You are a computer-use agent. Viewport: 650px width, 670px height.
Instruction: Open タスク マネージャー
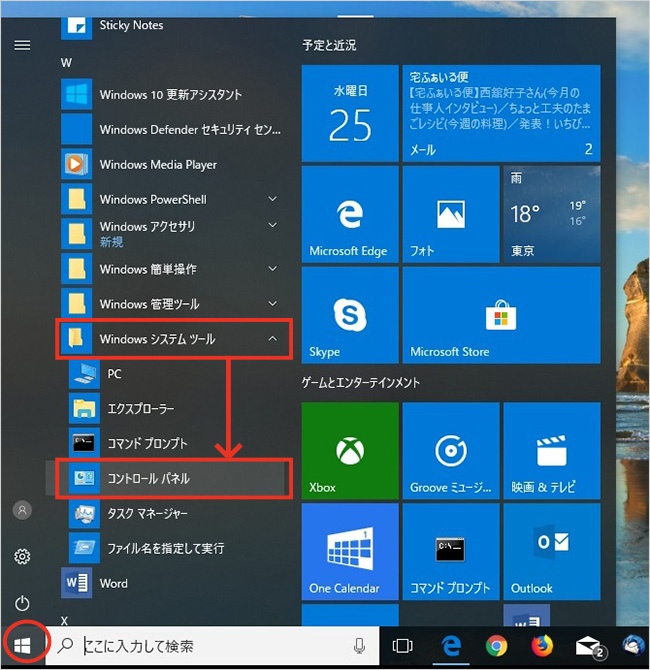(x=175, y=513)
